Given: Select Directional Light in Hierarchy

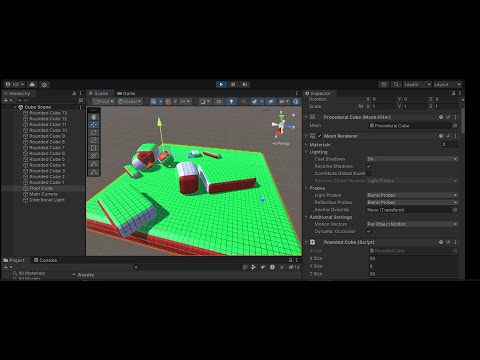Looking at the screenshot, I should tap(47, 200).
